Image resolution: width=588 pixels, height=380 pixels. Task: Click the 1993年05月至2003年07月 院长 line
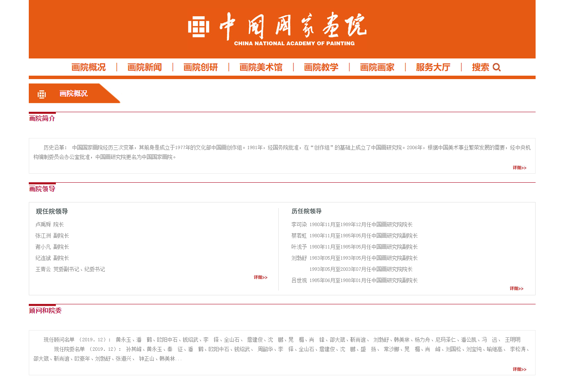pos(361,269)
